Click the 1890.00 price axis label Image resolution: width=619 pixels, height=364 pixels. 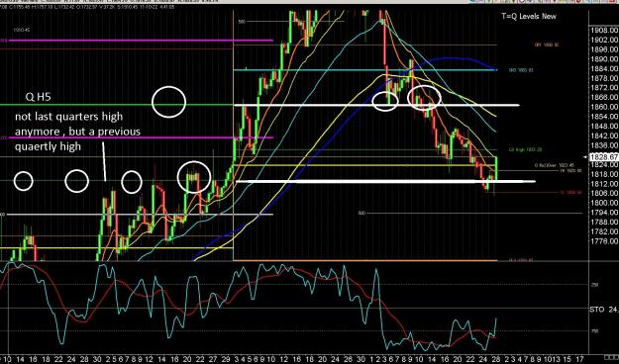(604, 59)
